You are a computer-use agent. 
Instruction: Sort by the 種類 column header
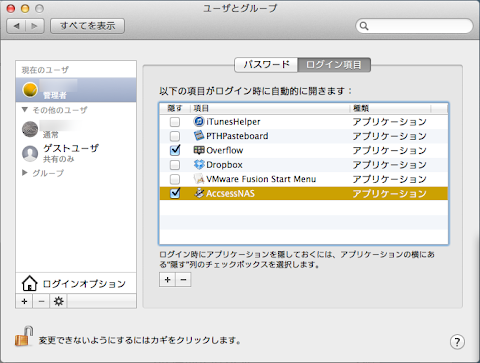coord(390,108)
